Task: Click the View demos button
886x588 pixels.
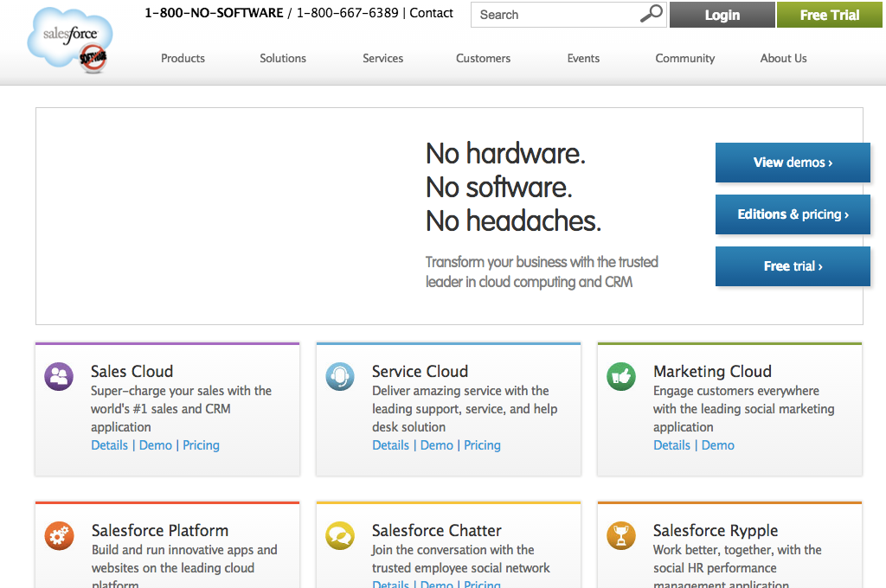Action: pos(793,163)
